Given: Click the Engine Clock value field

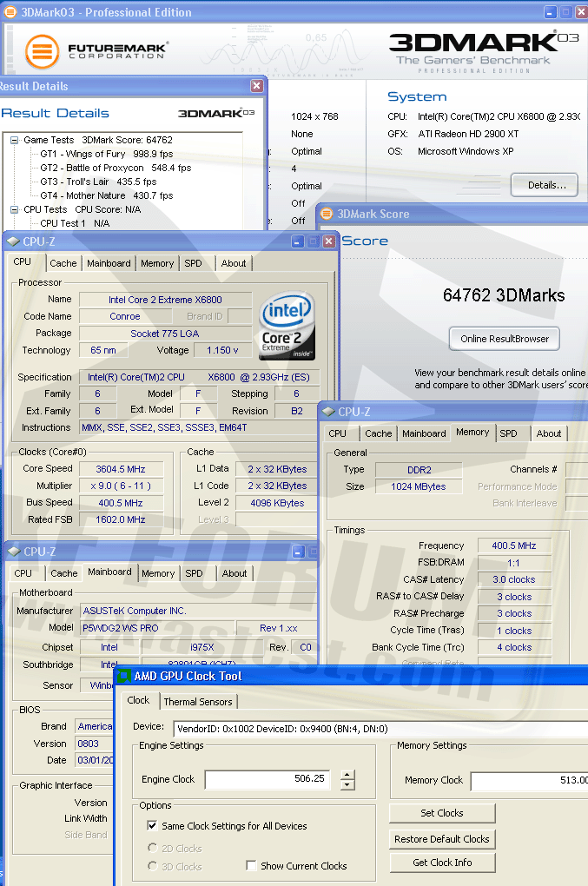Looking at the screenshot, I should pyautogui.click(x=268, y=779).
